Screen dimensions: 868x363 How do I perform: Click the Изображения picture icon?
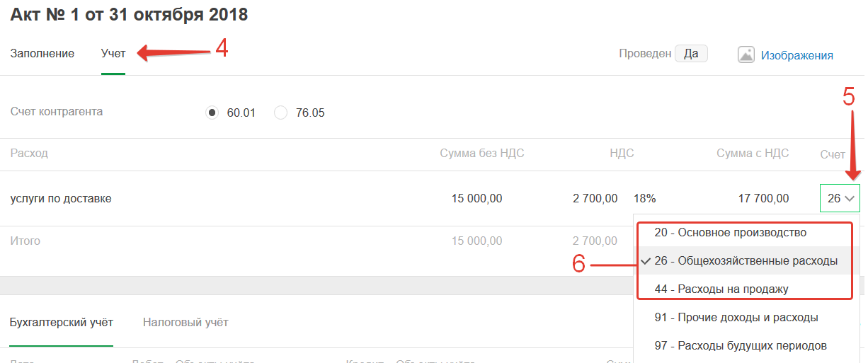click(x=746, y=55)
